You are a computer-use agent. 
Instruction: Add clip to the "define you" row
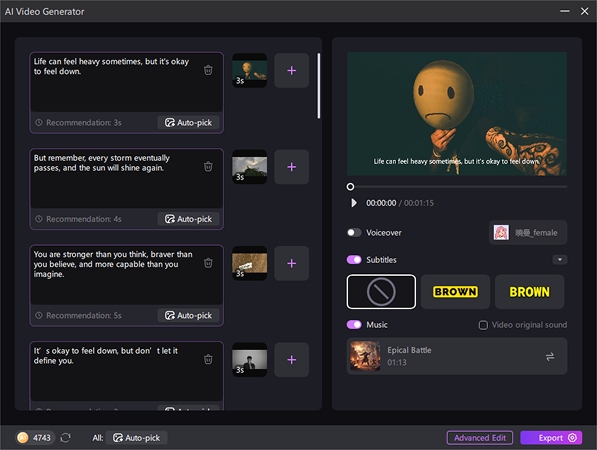tap(292, 359)
